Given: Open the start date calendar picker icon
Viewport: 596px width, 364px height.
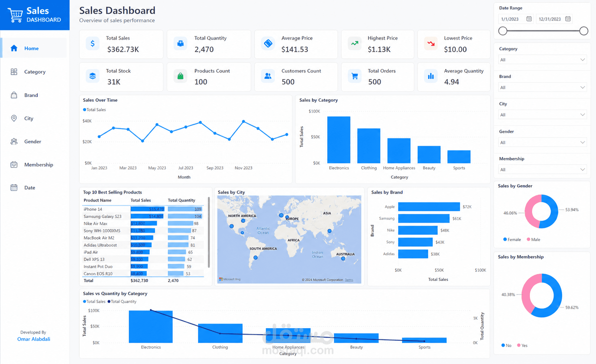Looking at the screenshot, I should (529, 19).
